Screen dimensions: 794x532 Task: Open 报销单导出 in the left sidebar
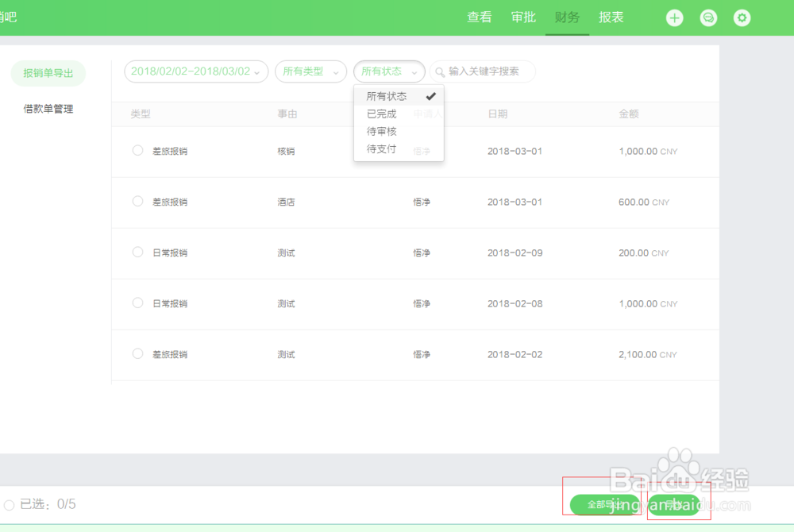click(x=48, y=73)
